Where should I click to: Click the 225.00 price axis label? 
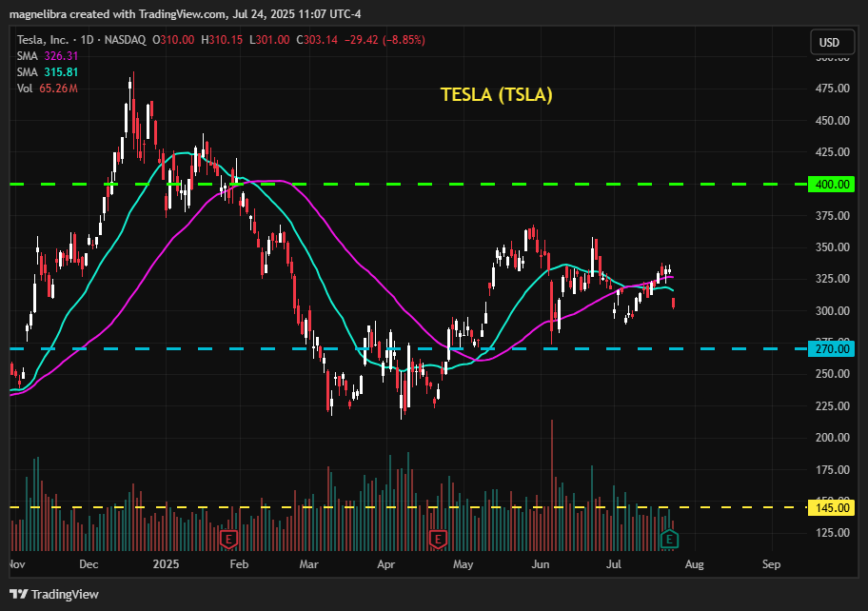[832, 405]
